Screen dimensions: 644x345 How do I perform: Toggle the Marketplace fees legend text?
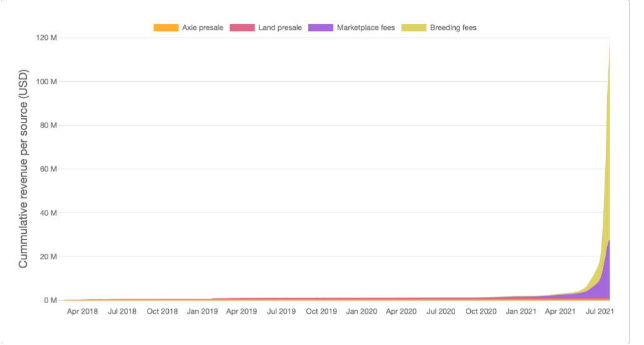pyautogui.click(x=366, y=27)
